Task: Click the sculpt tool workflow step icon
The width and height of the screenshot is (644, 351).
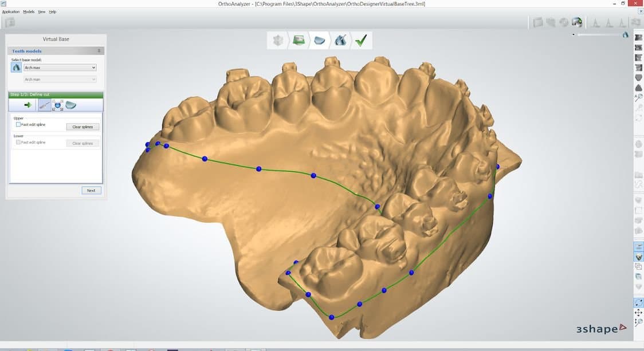Action: coord(340,40)
